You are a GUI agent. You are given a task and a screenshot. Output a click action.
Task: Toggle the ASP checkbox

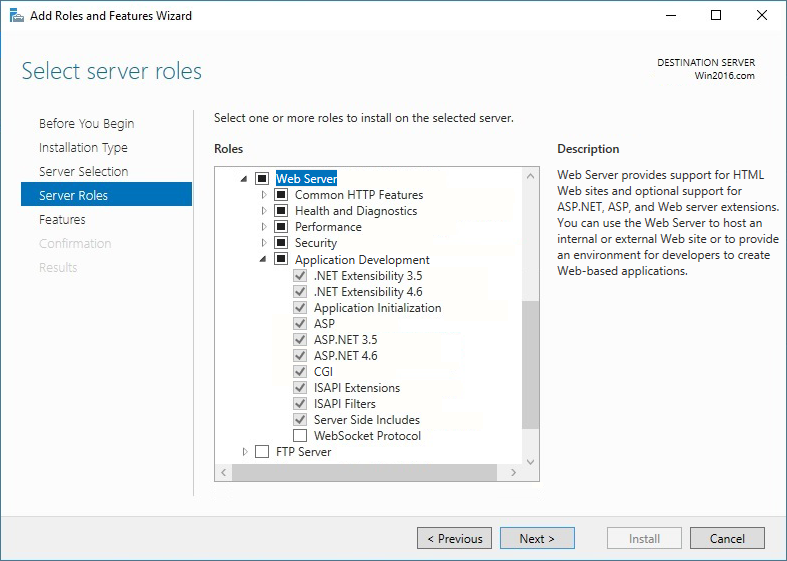point(300,324)
